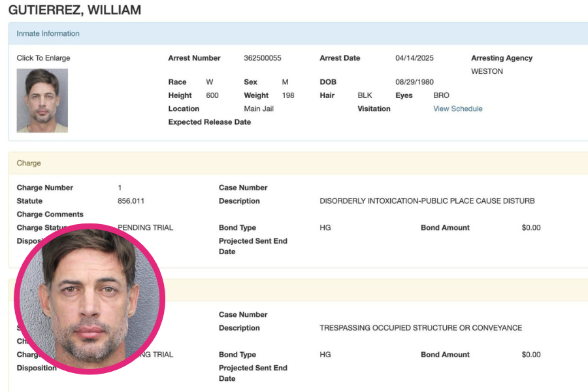Click the large circular mugshot overlay
588x392 pixels.
click(90, 299)
